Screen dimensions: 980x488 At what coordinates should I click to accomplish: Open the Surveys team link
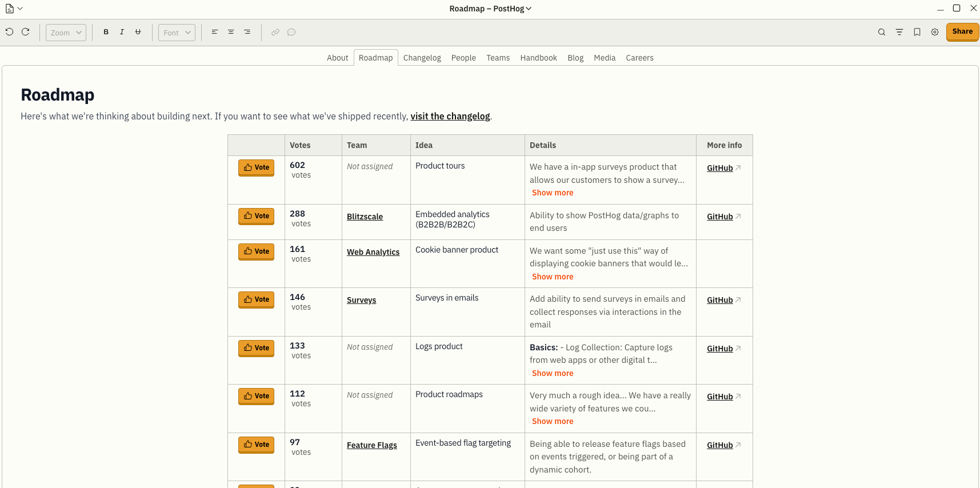361,300
